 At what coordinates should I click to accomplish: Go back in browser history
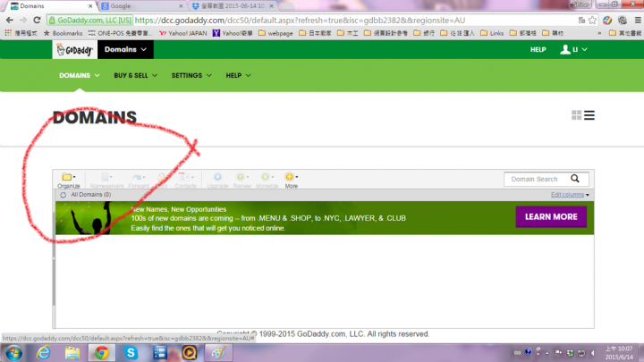coord(10,20)
